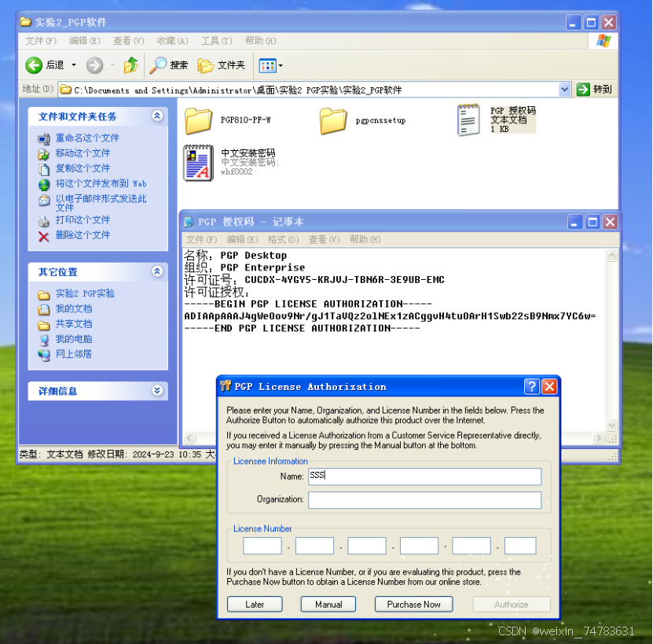653x644 pixels.
Task: Open Explorer 收藏(A) menu
Action: pos(172,41)
